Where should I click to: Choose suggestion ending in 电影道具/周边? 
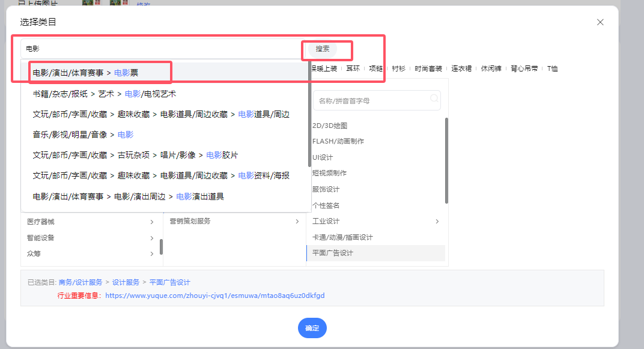[x=166, y=114]
